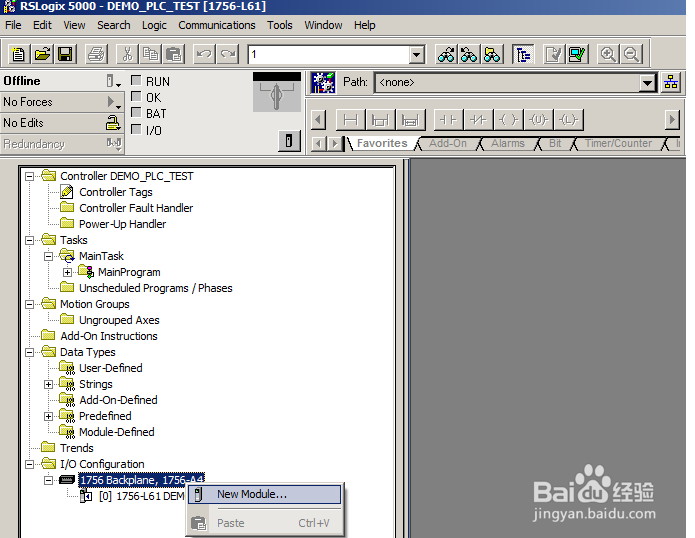Click the Cut scissors icon
The image size is (695, 538).
tap(127, 55)
